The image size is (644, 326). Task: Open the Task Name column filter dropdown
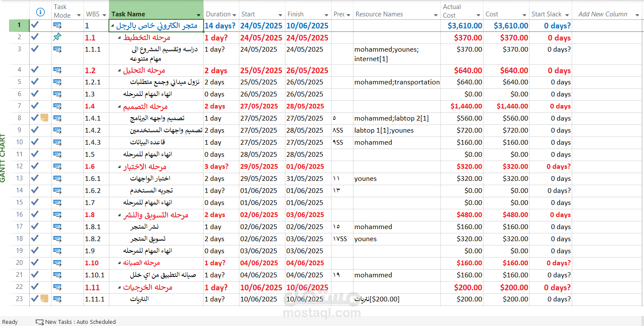click(x=198, y=15)
